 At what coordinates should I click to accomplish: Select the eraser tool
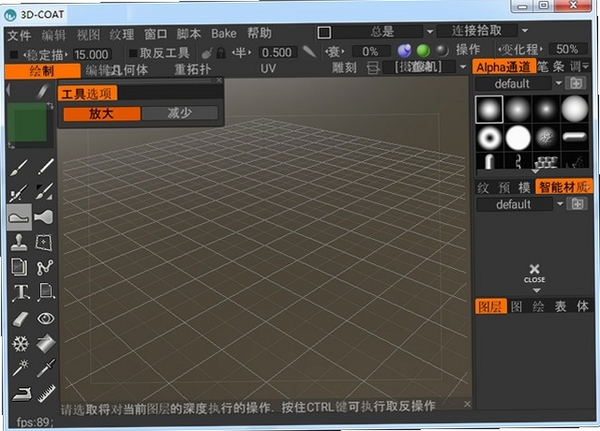(20, 318)
